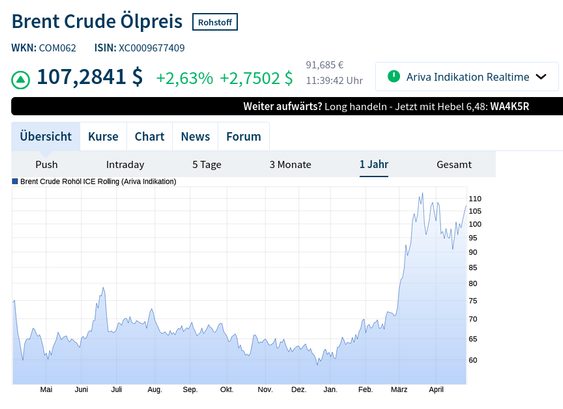Select the Push chart view
The image size is (563, 409).
pos(46,164)
